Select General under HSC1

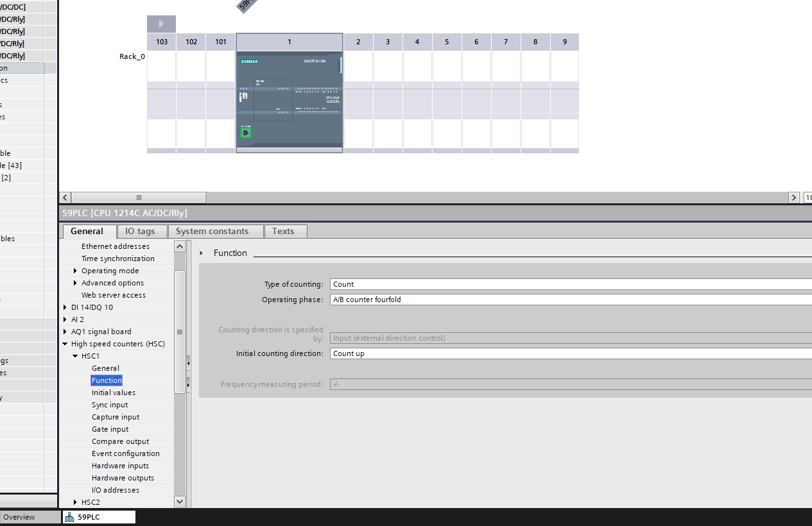[x=105, y=368]
